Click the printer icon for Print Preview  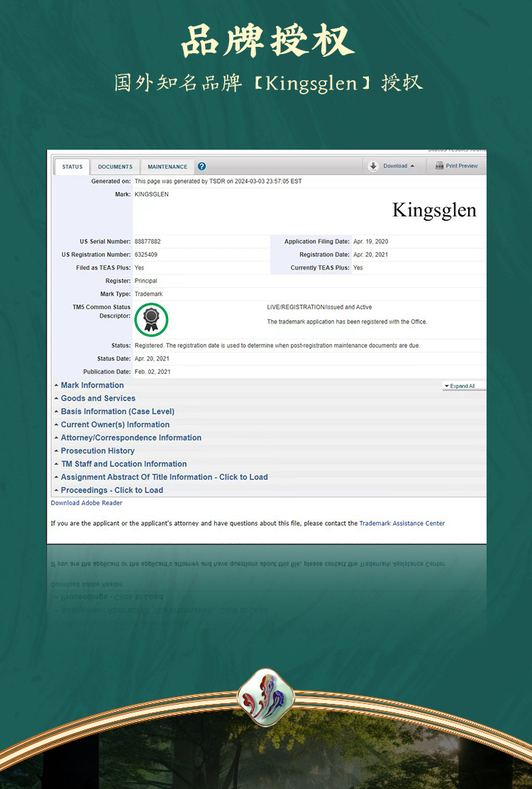[x=440, y=165]
